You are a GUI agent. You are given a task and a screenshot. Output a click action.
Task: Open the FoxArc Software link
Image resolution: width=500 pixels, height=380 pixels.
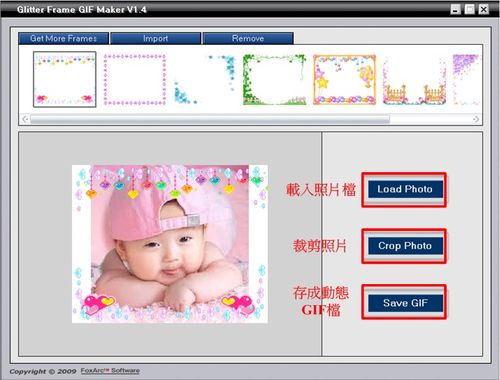coord(110,371)
